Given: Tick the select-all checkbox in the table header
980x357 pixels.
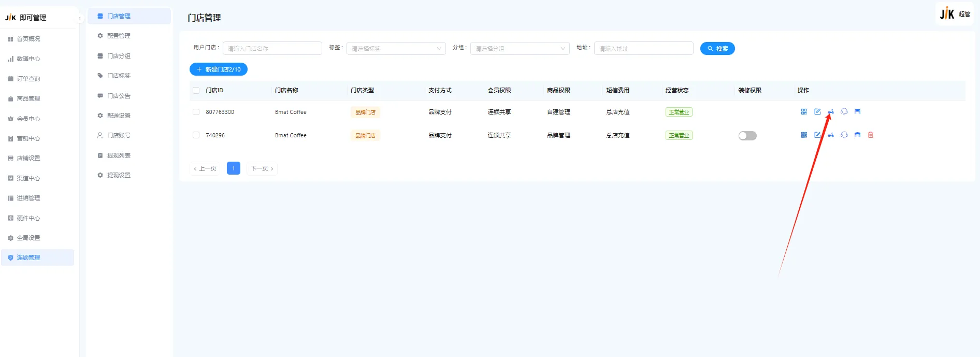Looking at the screenshot, I should [x=196, y=90].
